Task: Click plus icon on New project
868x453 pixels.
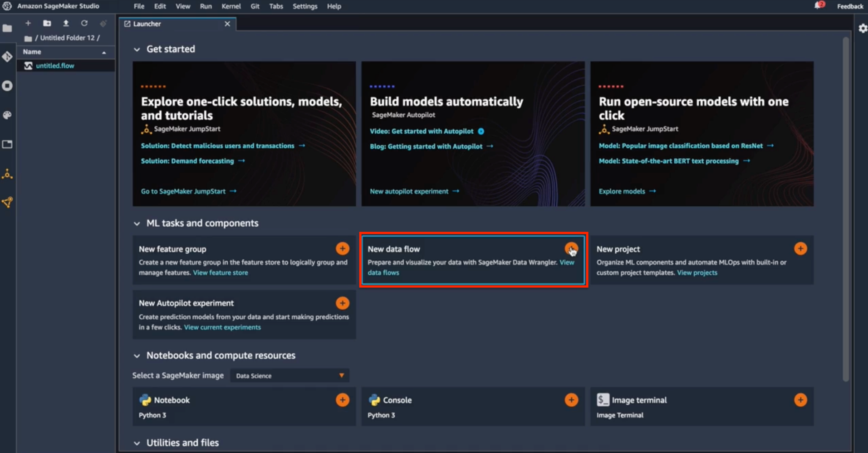Action: coord(800,248)
